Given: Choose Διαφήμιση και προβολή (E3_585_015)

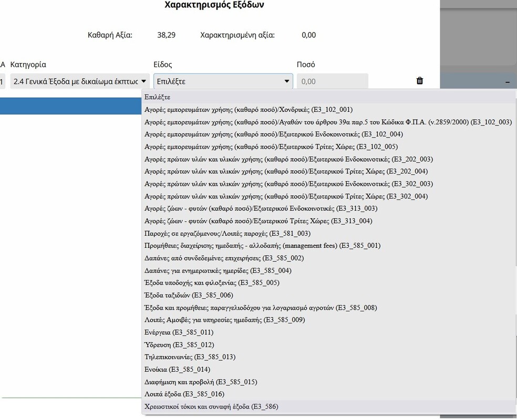Looking at the screenshot, I should [201, 382].
